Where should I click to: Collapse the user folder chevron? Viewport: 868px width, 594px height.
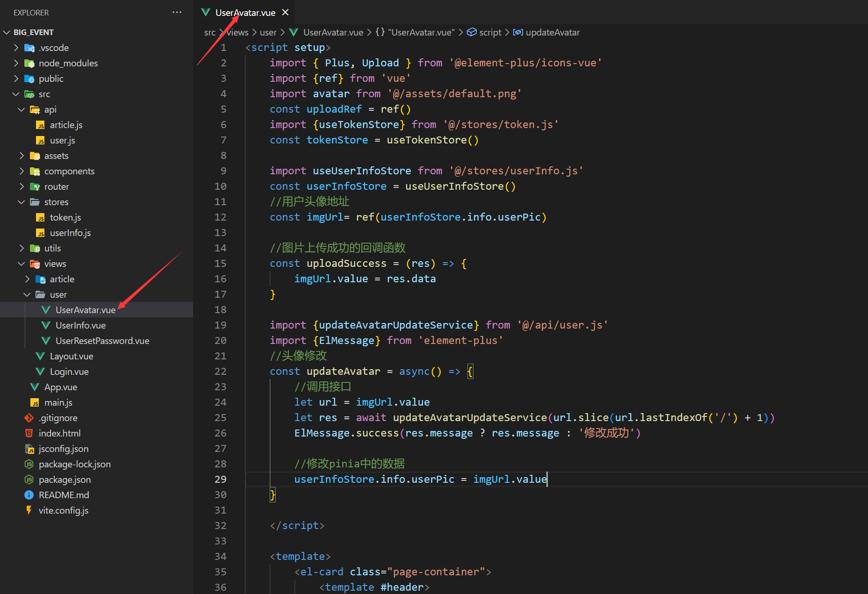click(27, 294)
